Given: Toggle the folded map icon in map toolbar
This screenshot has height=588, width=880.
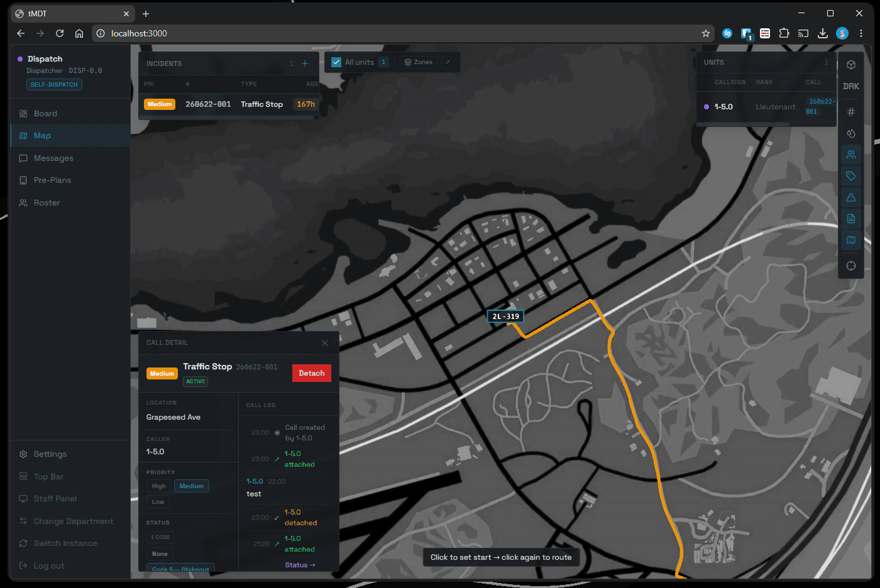Looking at the screenshot, I should 851,240.
